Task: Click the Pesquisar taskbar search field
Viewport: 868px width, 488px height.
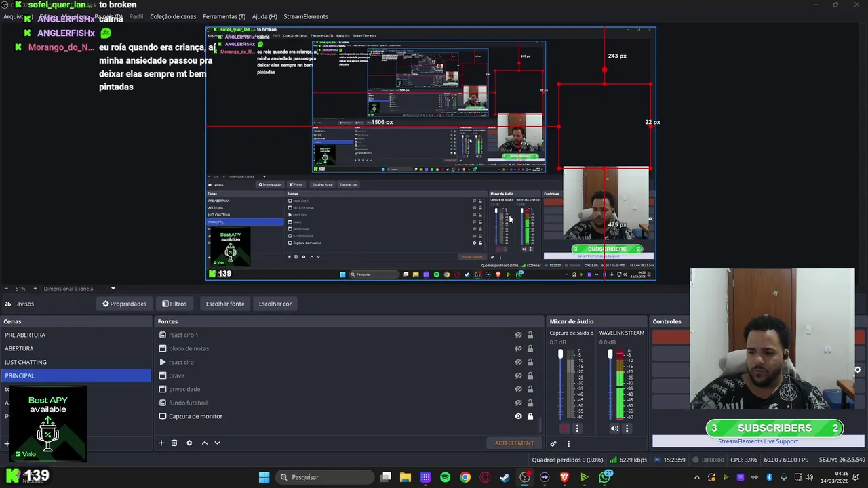Action: point(325,477)
